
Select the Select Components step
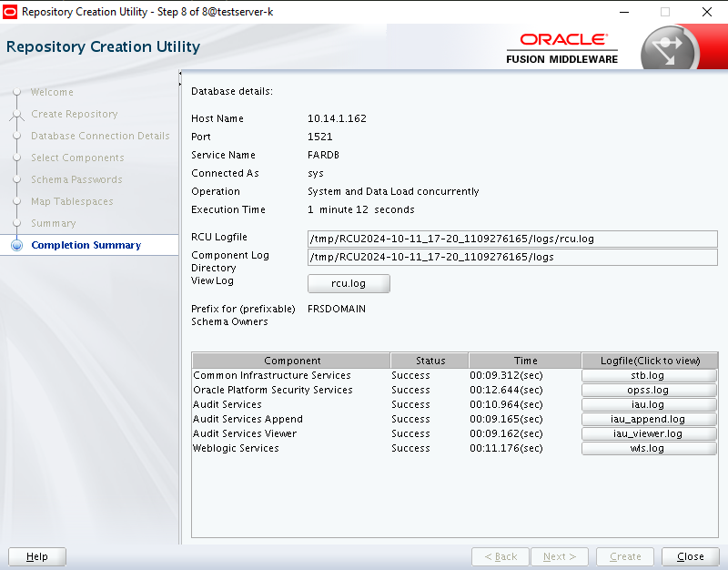[77, 158]
